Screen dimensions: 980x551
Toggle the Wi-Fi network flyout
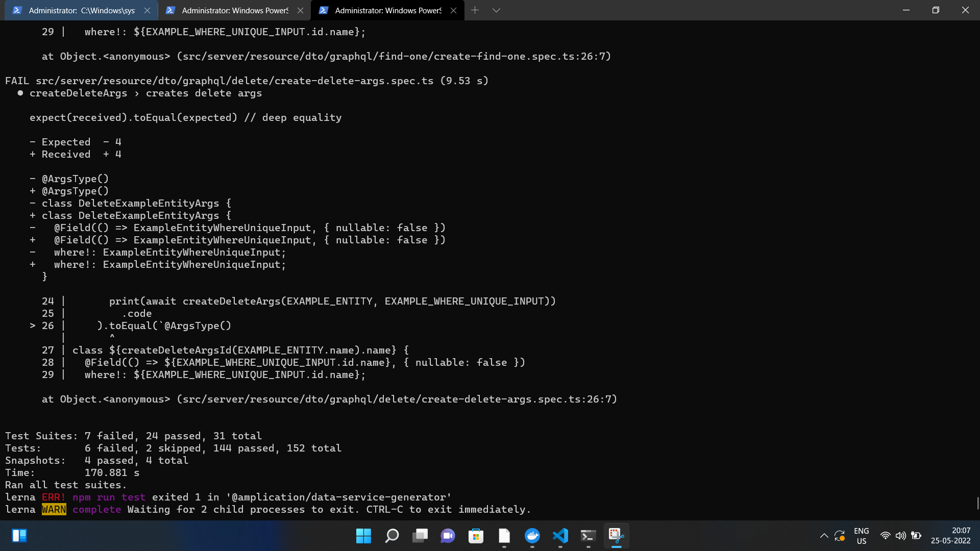[885, 536]
